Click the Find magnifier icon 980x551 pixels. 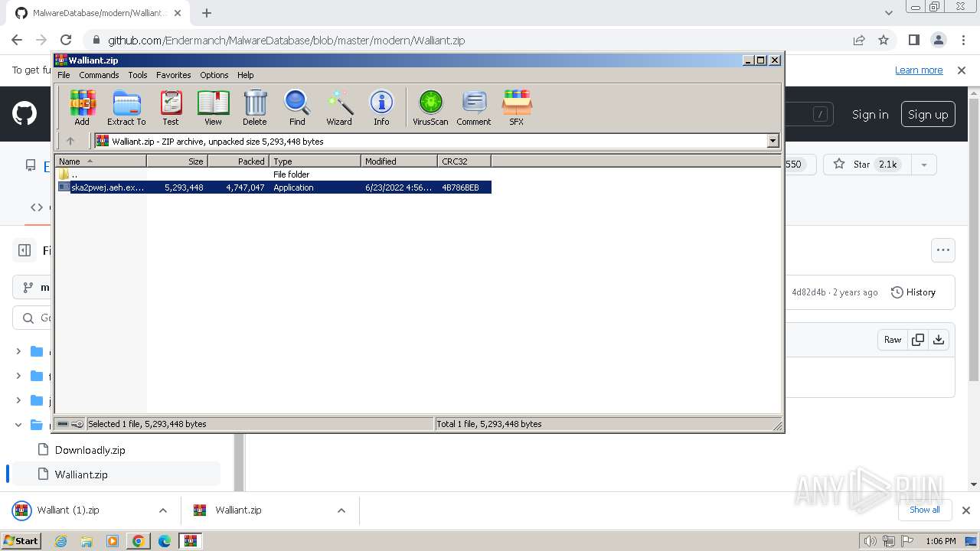pos(297,108)
